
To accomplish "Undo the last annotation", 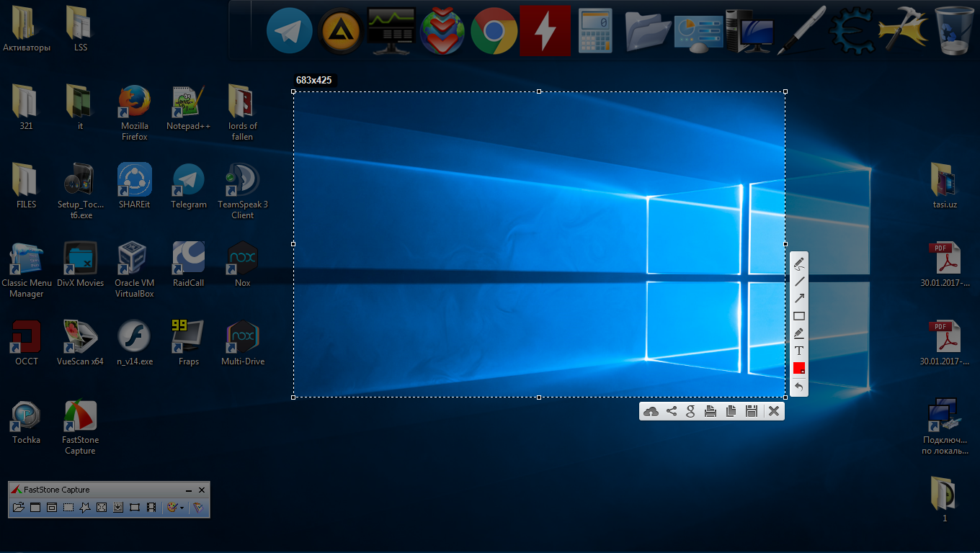I will click(798, 387).
